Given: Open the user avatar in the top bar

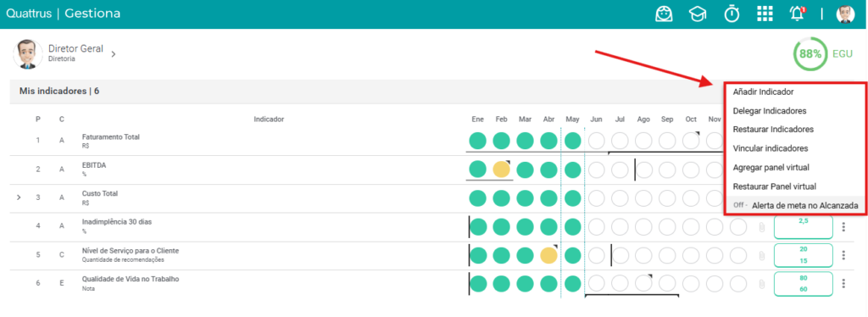Looking at the screenshot, I should point(845,14).
